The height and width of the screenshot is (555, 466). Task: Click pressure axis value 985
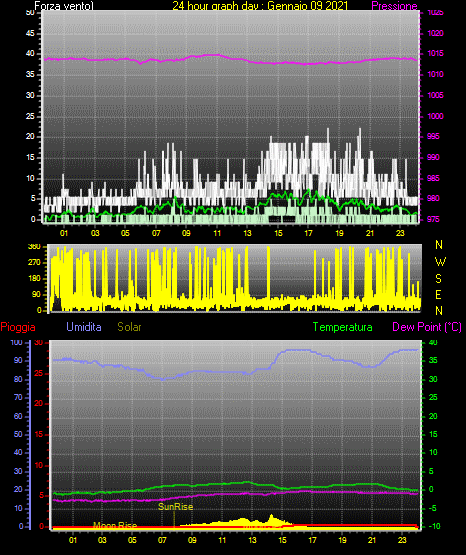(x=433, y=178)
